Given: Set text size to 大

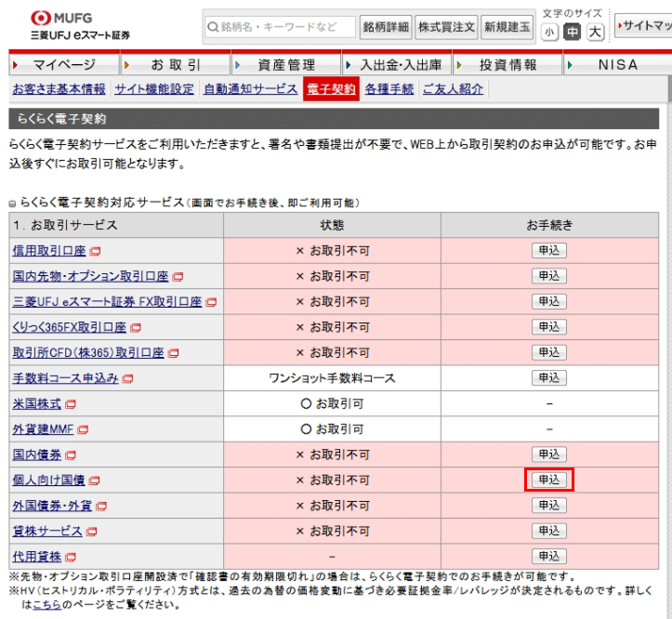Looking at the screenshot, I should click(x=595, y=33).
